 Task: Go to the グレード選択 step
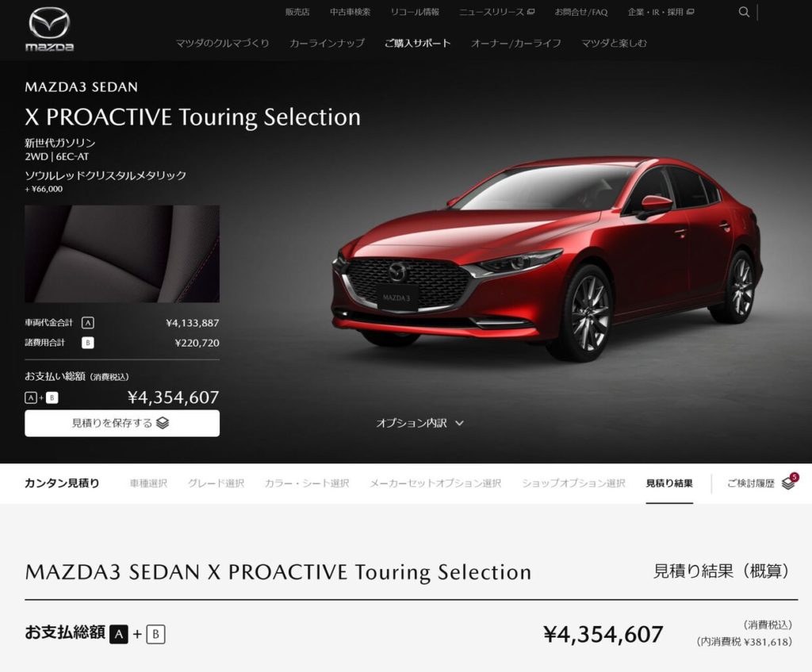coord(216,483)
